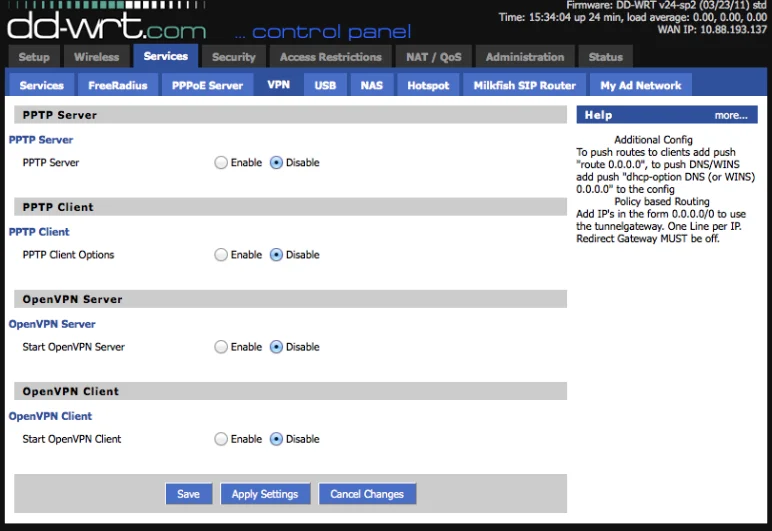
Task: Open the Help more... link
Action: [x=730, y=115]
